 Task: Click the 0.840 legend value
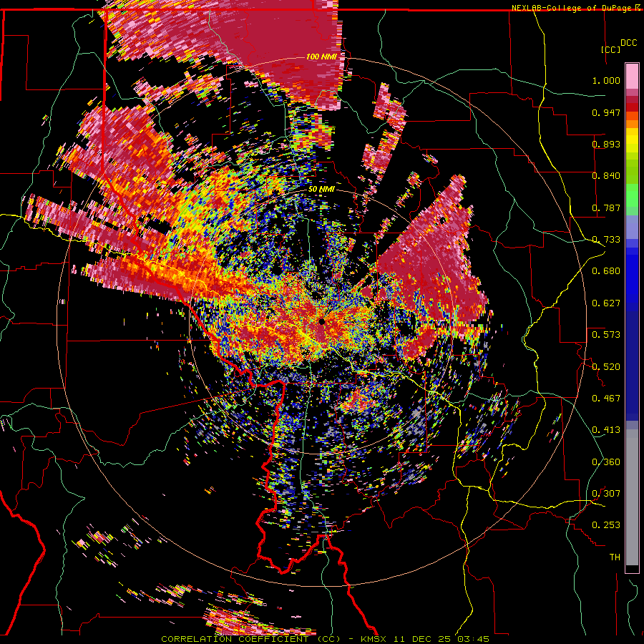click(606, 176)
